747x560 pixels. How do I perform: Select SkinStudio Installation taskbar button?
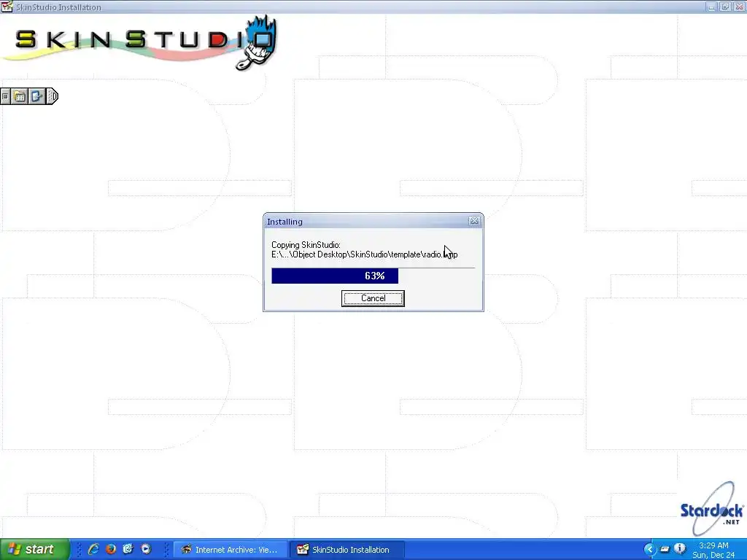347,550
